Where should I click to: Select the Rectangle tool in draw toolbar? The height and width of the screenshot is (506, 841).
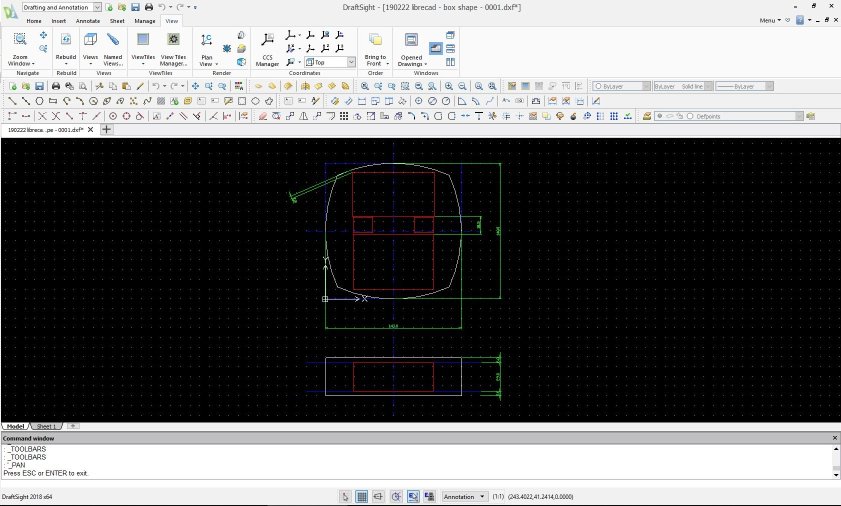[x=53, y=101]
